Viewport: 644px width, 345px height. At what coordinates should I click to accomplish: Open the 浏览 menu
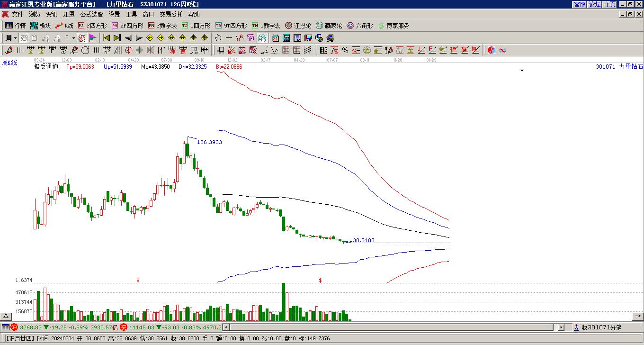[35, 15]
